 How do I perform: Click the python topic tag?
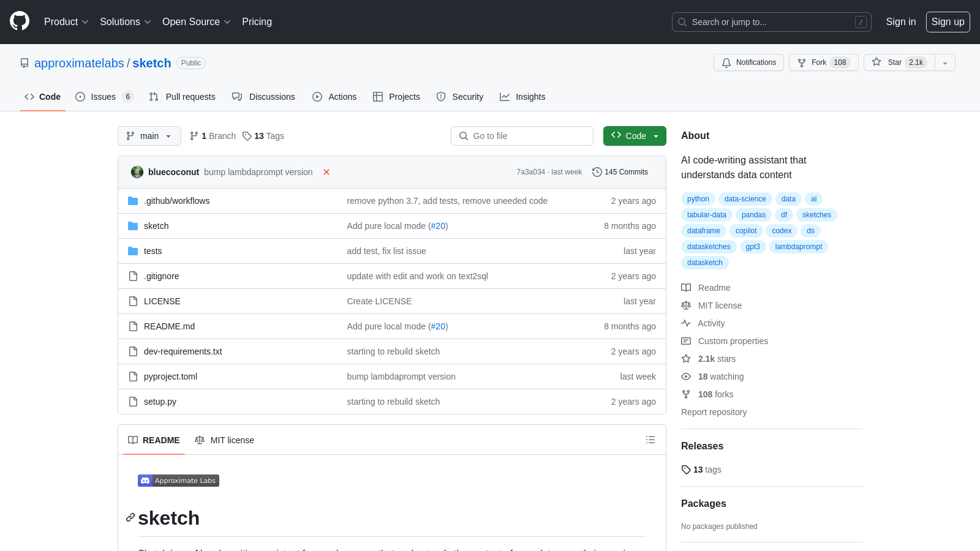click(x=698, y=199)
